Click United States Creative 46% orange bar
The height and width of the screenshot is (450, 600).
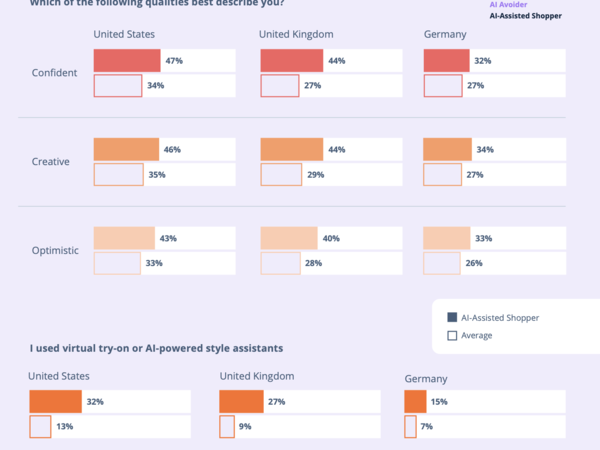click(126, 150)
